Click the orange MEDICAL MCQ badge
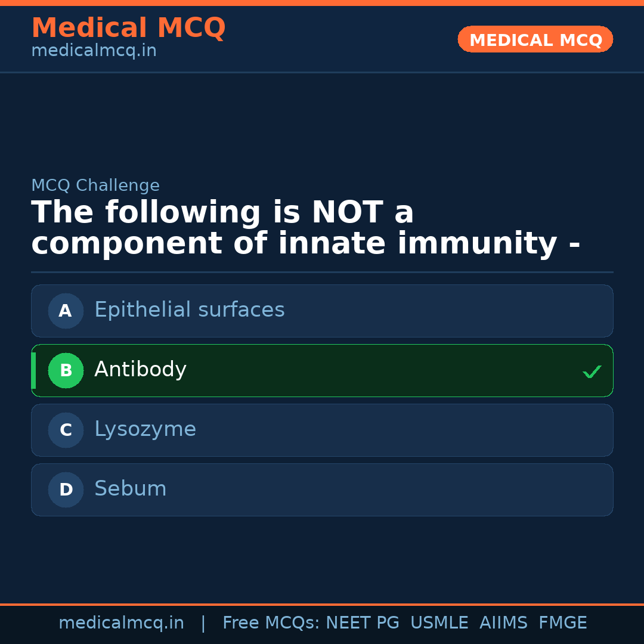Screen dimensions: 644x644 (x=535, y=39)
